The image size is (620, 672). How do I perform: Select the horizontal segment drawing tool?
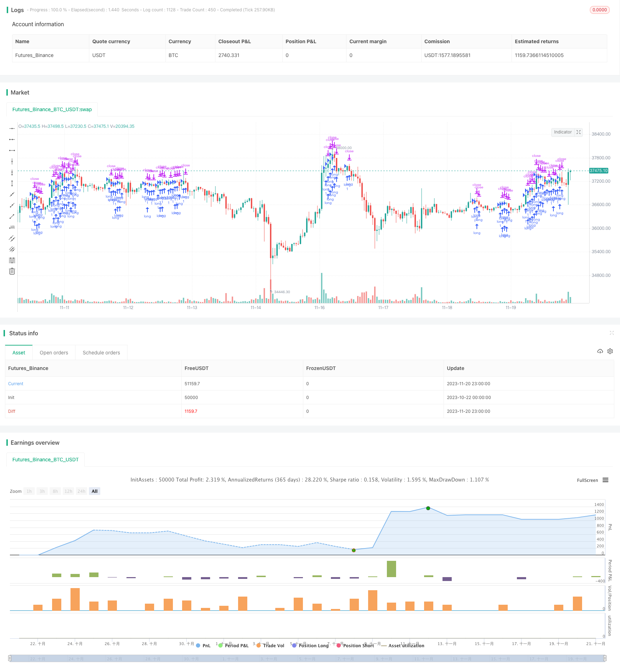pos(12,150)
